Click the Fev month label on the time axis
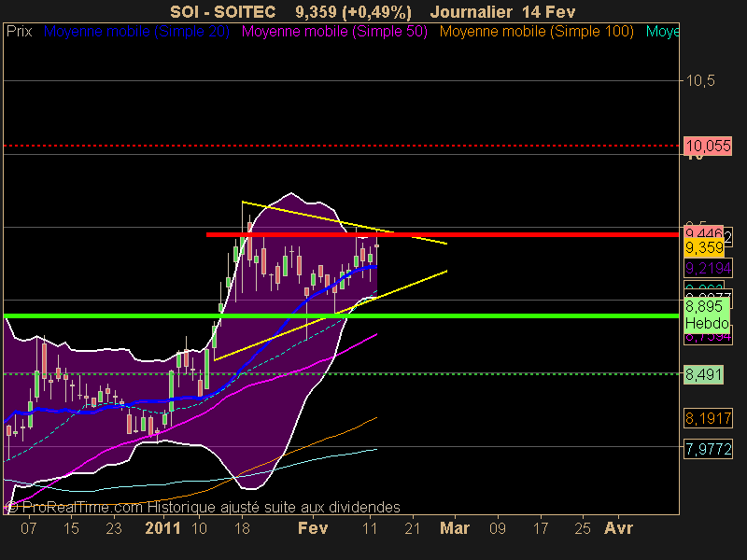747x560 pixels. click(313, 528)
